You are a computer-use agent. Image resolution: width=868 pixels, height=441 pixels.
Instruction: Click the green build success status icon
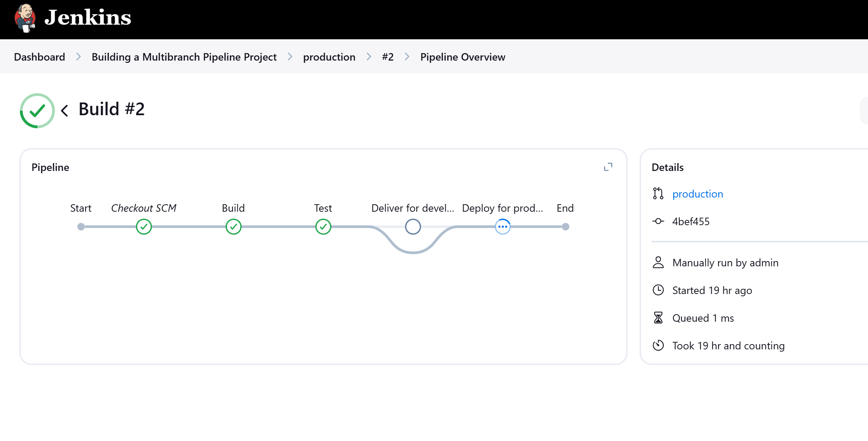pyautogui.click(x=37, y=111)
